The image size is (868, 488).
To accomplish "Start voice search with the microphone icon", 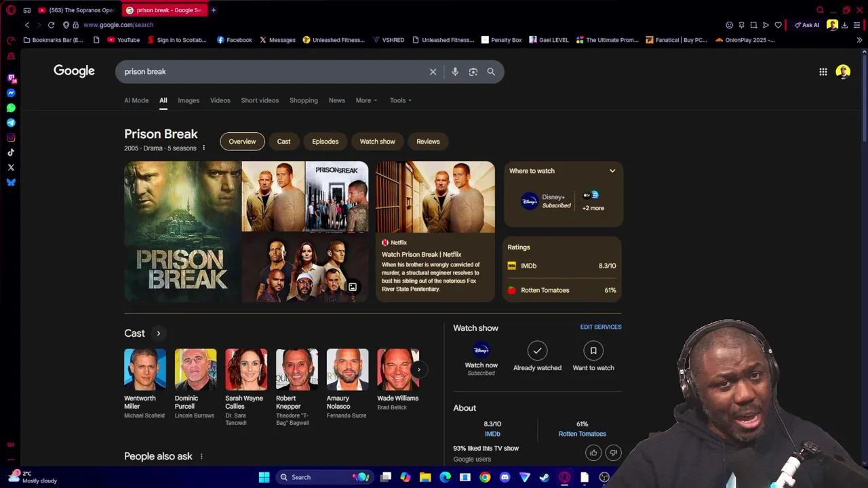I will point(455,72).
